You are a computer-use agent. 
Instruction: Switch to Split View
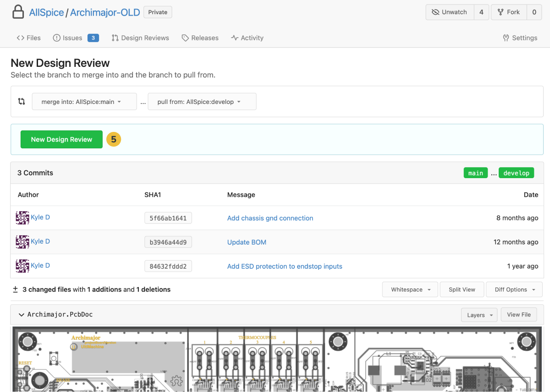pyautogui.click(x=462, y=289)
